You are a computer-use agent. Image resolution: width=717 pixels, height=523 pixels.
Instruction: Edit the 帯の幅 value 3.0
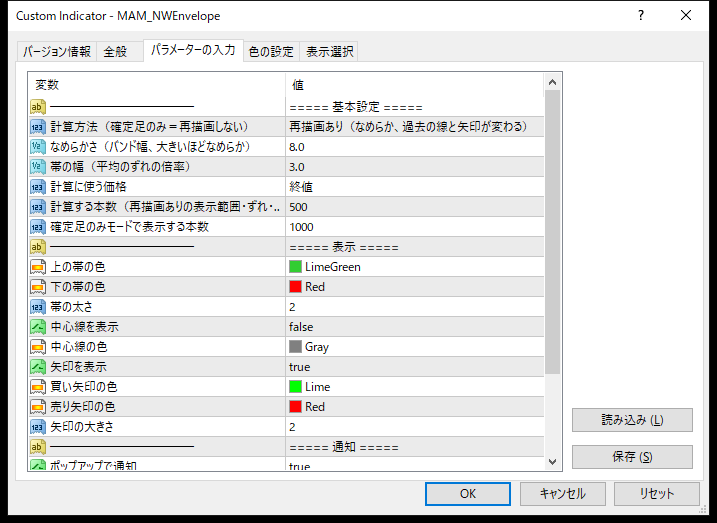415,167
